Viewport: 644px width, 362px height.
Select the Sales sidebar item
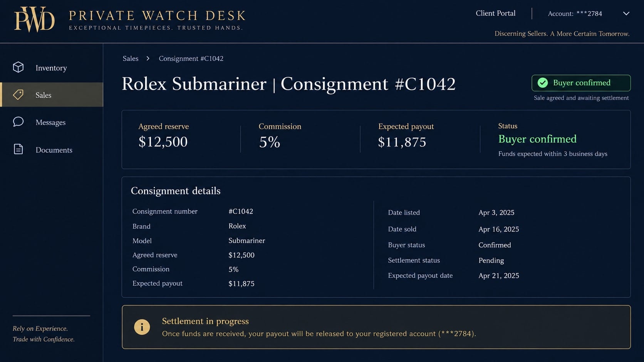[52, 95]
